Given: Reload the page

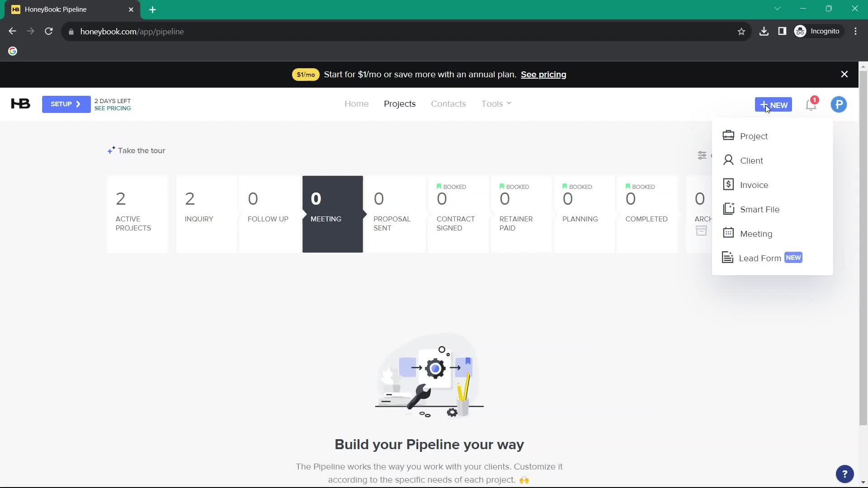Looking at the screenshot, I should (49, 31).
